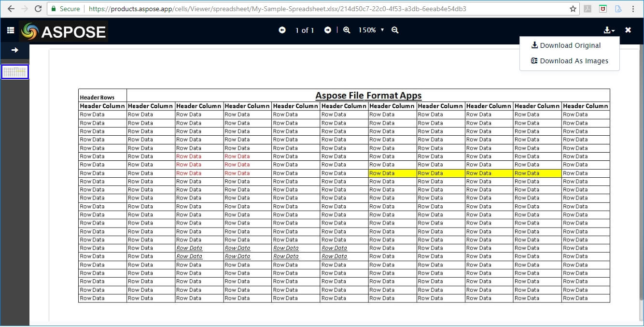The width and height of the screenshot is (644, 327).
Task: Open the download options icon
Action: coord(607,29)
